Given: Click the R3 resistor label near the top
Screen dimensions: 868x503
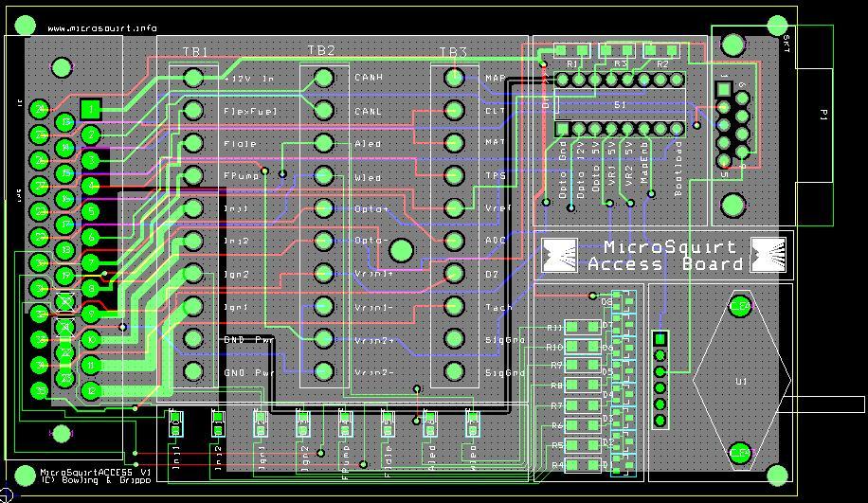Looking at the screenshot, I should [x=621, y=64].
